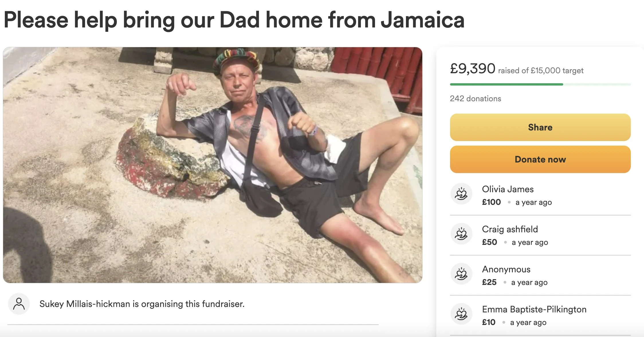Viewport: 644px width, 337px height.
Task: Click the donation icon beside Olivia James
Action: coord(461,194)
